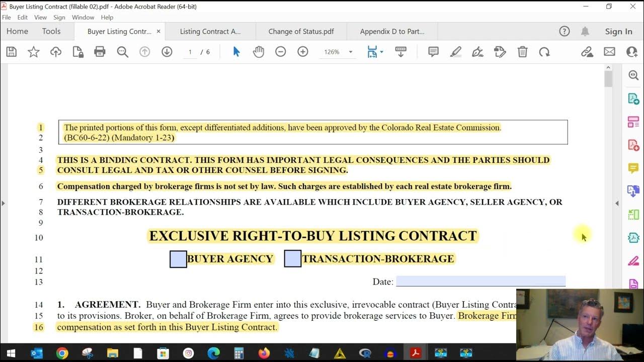Viewport: 644px width, 362px height.
Task: Open the File menu
Action: [x=7, y=17]
